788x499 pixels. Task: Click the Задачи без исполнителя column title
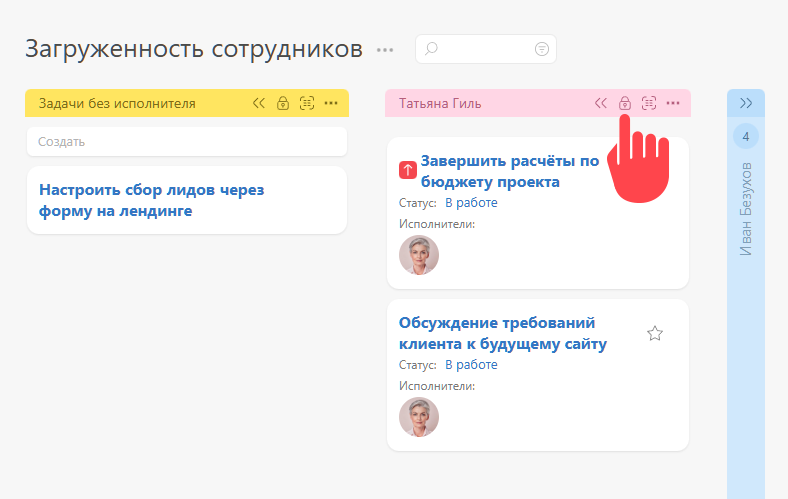[117, 104]
